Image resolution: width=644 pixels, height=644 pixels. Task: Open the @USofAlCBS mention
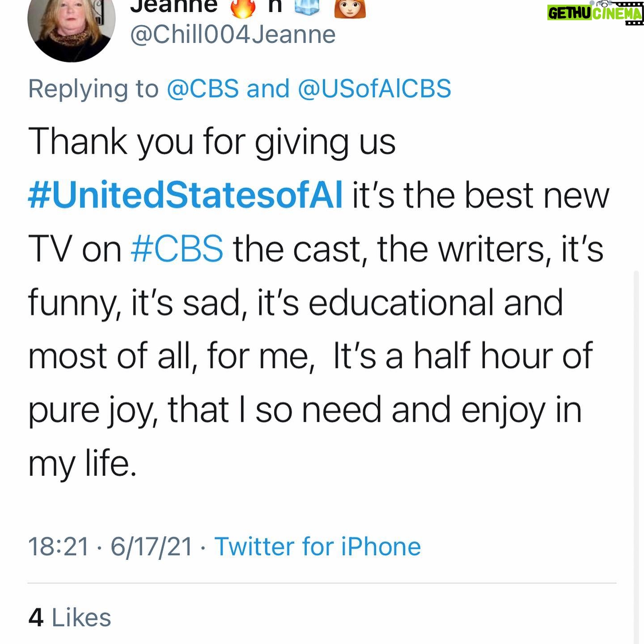tap(374, 89)
